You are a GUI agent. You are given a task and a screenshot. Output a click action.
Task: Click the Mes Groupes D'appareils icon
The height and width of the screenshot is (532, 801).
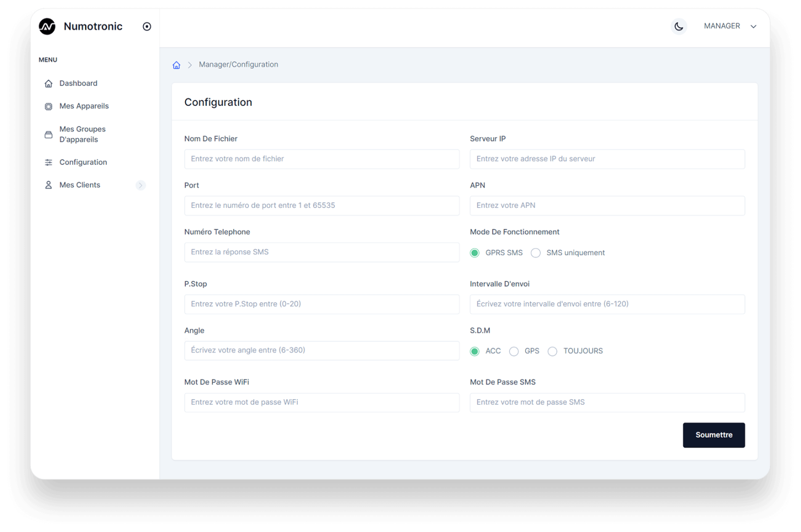coord(48,134)
